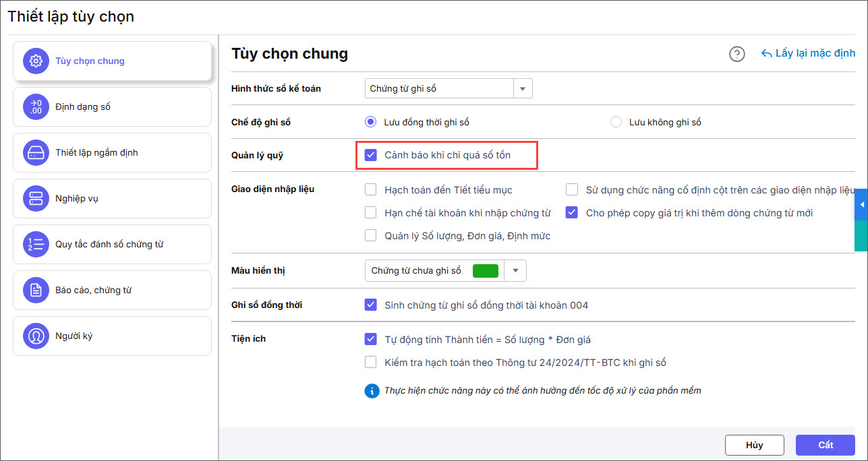Uncheck Cảnh báo khi chi quá số tồn
Viewport: 868px width, 461px height.
point(371,155)
